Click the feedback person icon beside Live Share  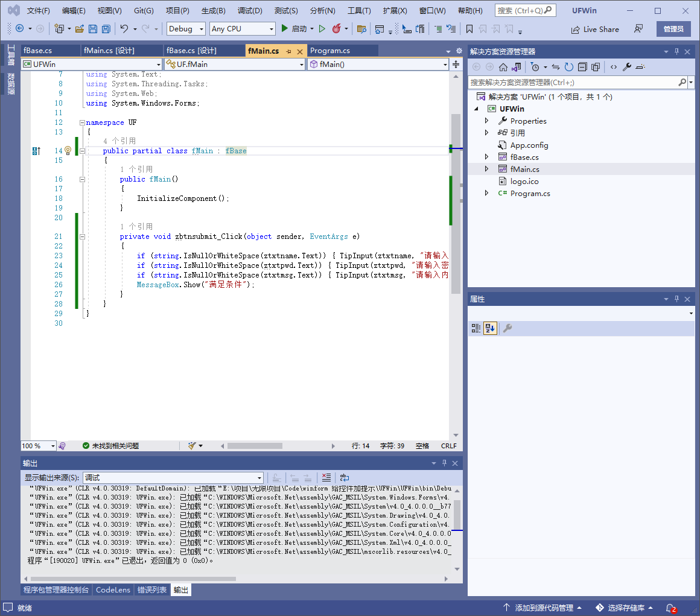[x=638, y=29]
